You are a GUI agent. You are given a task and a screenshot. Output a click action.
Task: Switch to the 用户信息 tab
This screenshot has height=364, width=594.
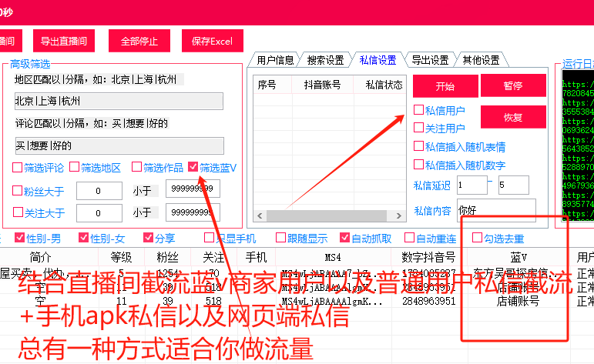[x=275, y=60]
